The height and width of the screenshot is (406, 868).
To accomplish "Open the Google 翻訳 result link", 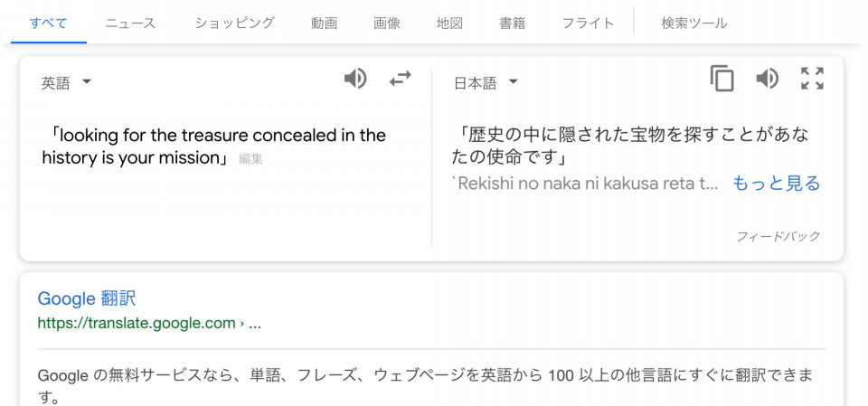I will click(x=87, y=299).
